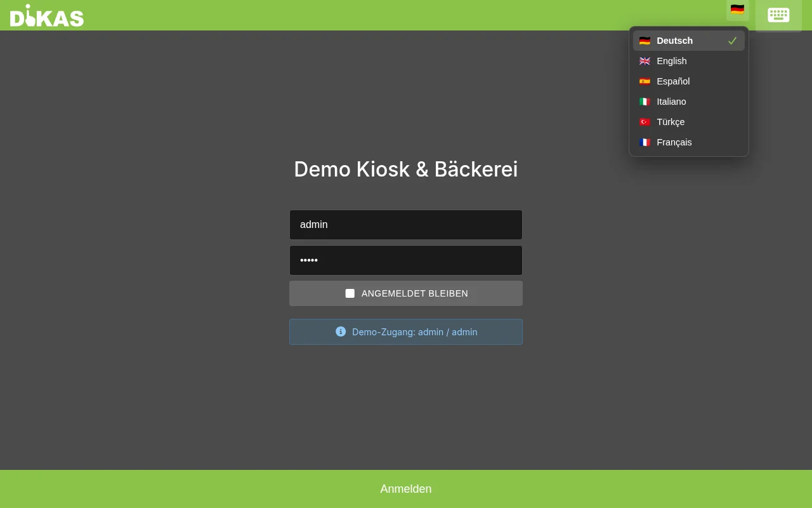Screen dimensions: 812x508
Task: Click the Demo-Zugang: admin / admin notice
Action: 406,331
